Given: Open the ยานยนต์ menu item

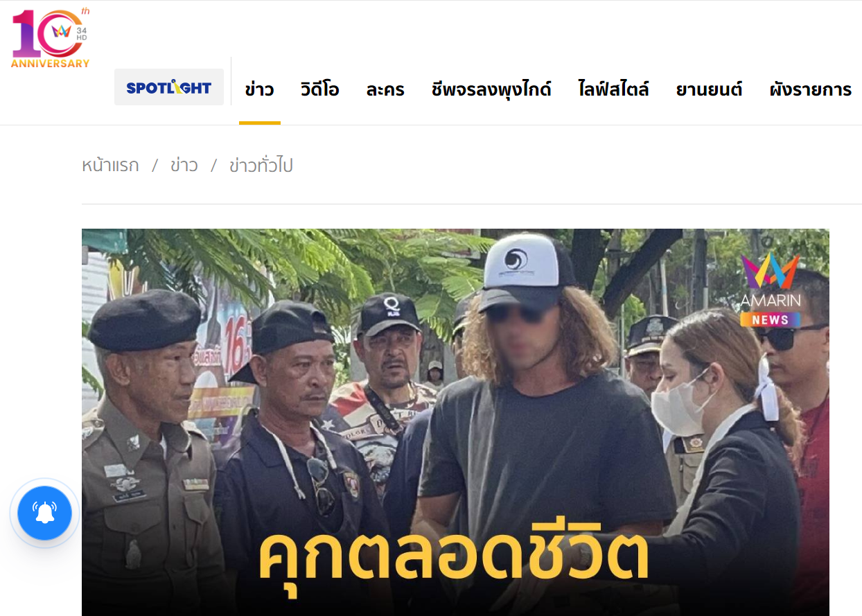Looking at the screenshot, I should pos(709,89).
